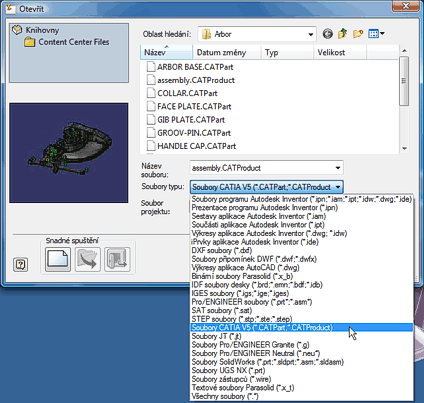424x403 pixels.
Task: Choose Soubory UGS NX (*.prt)
Action: tap(302, 371)
